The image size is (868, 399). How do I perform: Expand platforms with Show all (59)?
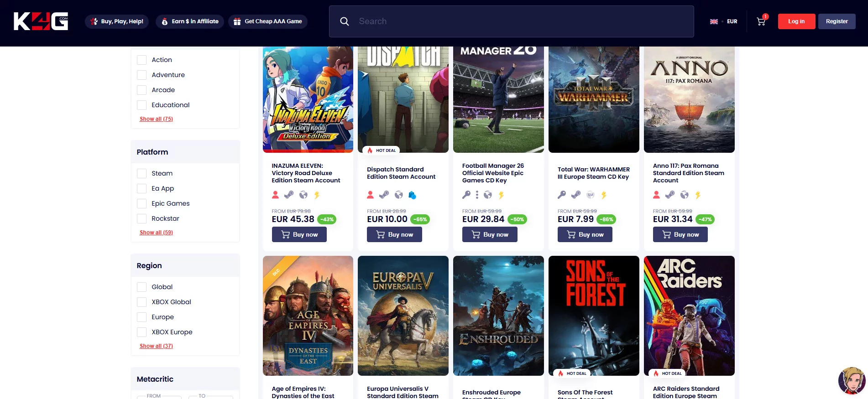pyautogui.click(x=156, y=233)
